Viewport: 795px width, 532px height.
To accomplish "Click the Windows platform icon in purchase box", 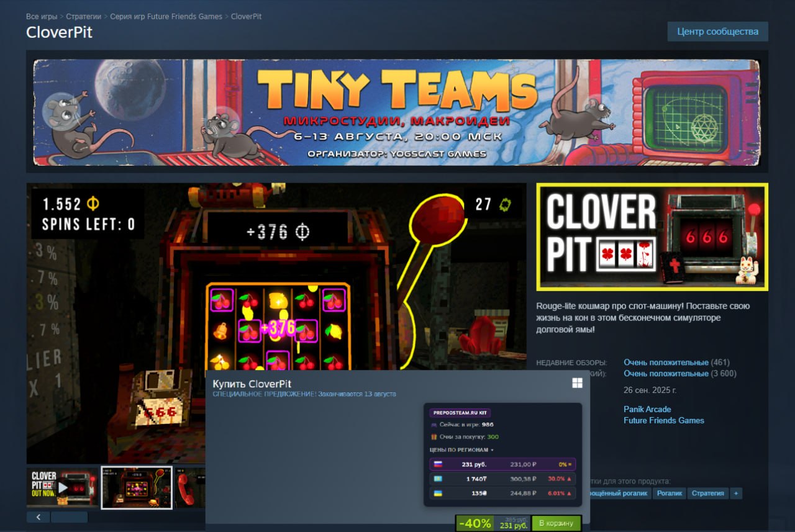I will pyautogui.click(x=578, y=383).
